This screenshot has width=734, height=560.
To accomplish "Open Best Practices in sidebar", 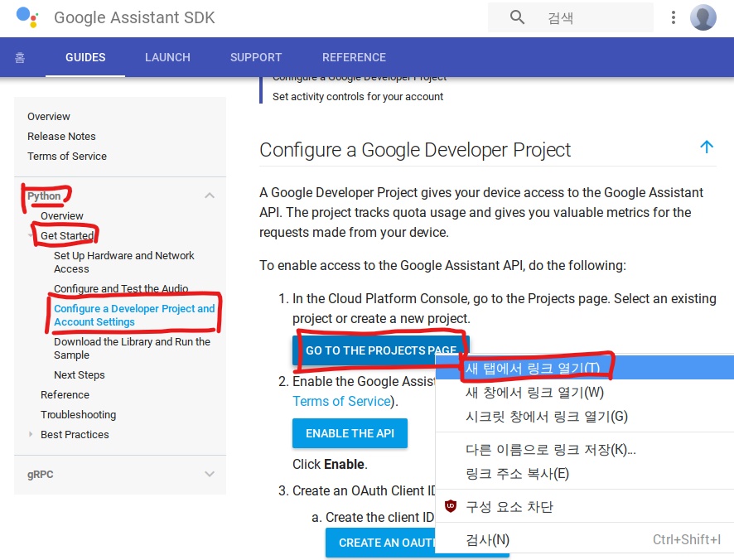I will (x=75, y=435).
